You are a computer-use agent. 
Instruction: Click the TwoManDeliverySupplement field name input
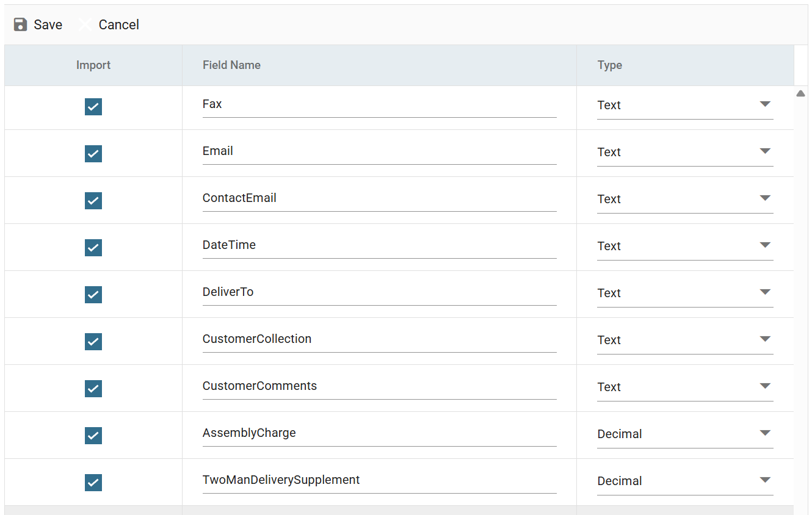[x=379, y=480]
